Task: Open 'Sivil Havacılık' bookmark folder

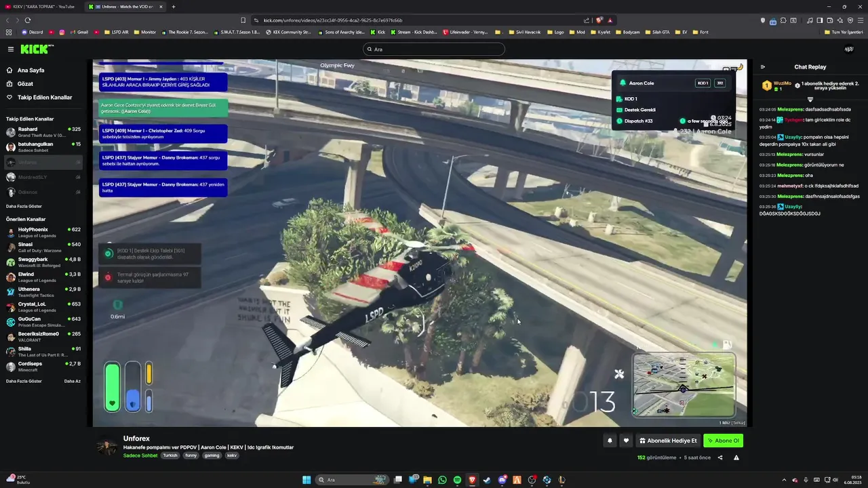Action: click(x=524, y=32)
